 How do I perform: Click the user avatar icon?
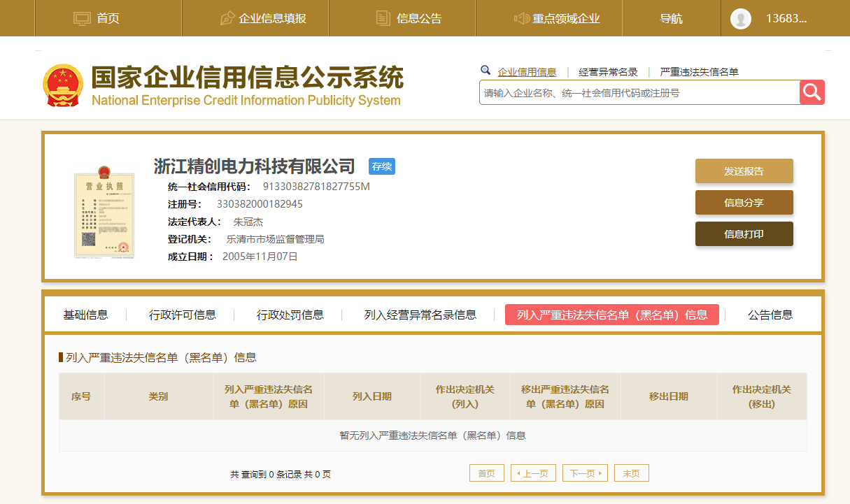pos(741,19)
